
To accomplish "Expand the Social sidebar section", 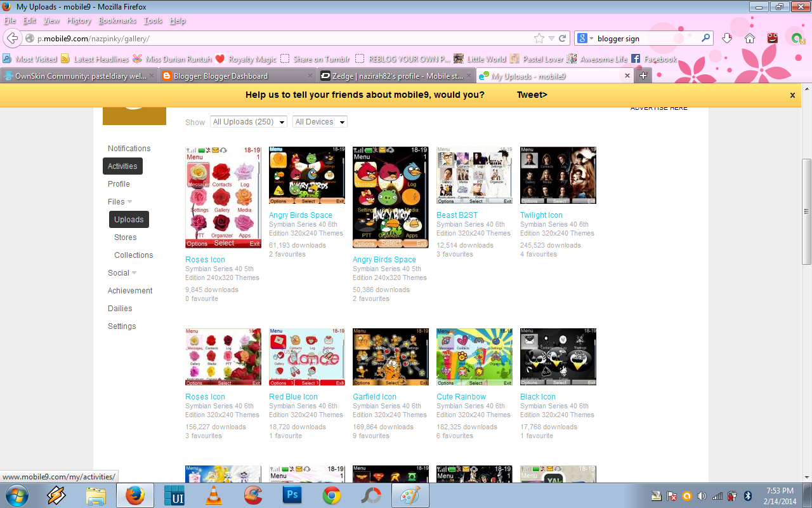I will (122, 273).
